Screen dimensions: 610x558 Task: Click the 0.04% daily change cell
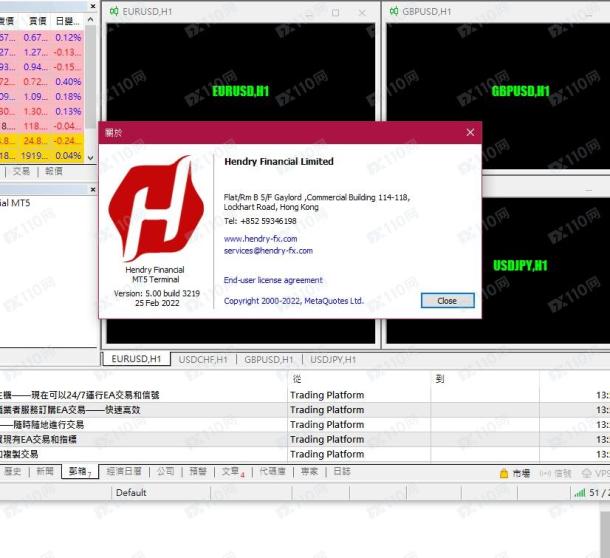pyautogui.click(x=68, y=156)
